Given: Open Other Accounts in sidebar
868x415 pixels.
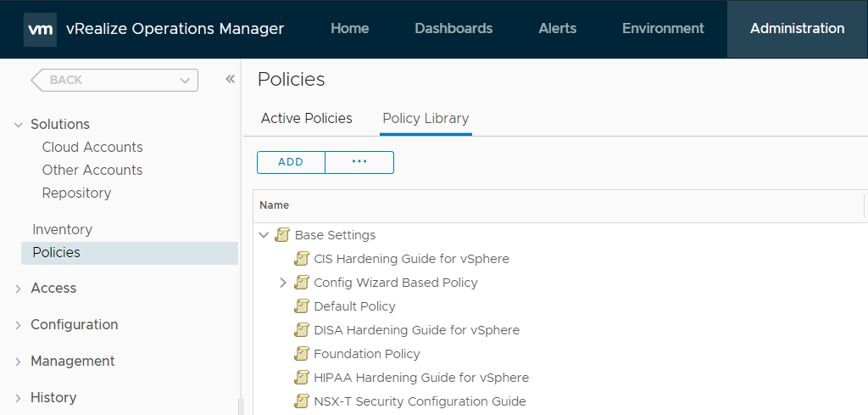Looking at the screenshot, I should (92, 170).
